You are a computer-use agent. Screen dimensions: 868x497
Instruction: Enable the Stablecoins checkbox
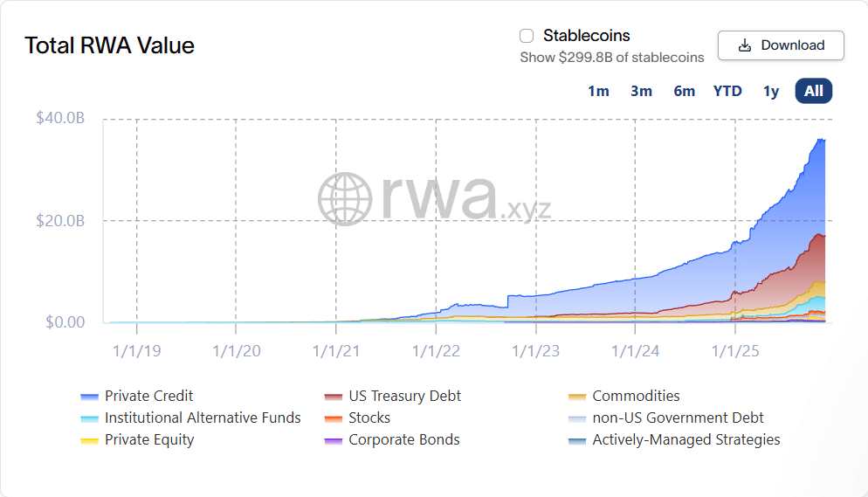527,36
